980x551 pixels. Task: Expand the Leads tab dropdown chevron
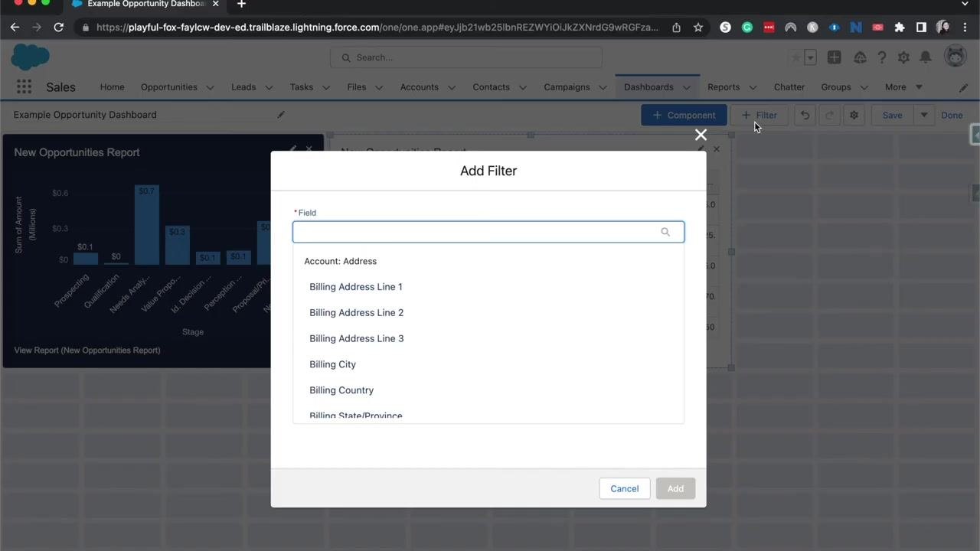click(269, 87)
